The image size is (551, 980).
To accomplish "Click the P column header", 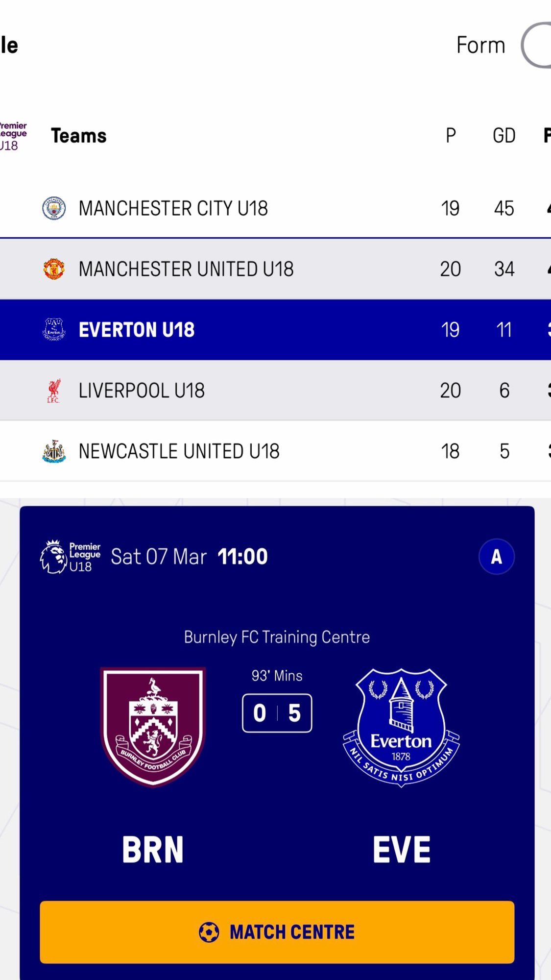I will [x=451, y=136].
